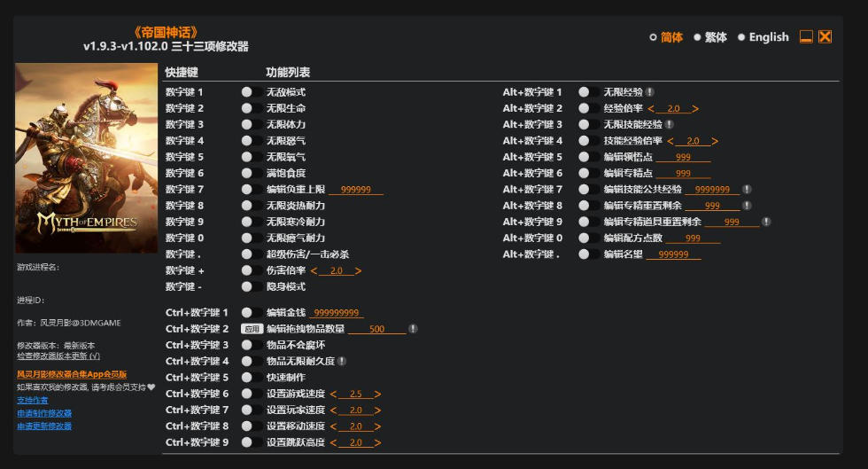The width and height of the screenshot is (868, 469).
Task: Enable 满饱食度 toggle
Action: click(252, 173)
